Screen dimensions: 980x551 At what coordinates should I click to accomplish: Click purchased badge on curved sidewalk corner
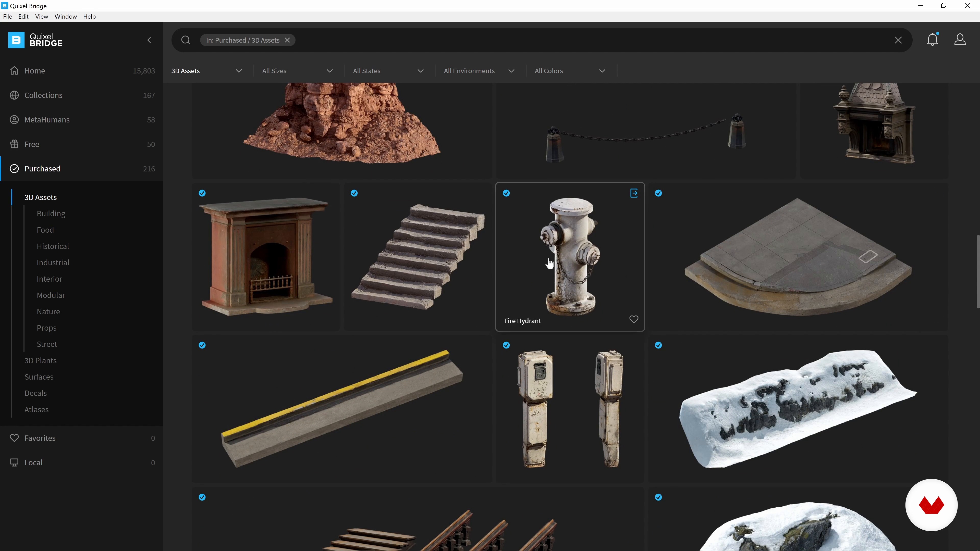tap(658, 193)
